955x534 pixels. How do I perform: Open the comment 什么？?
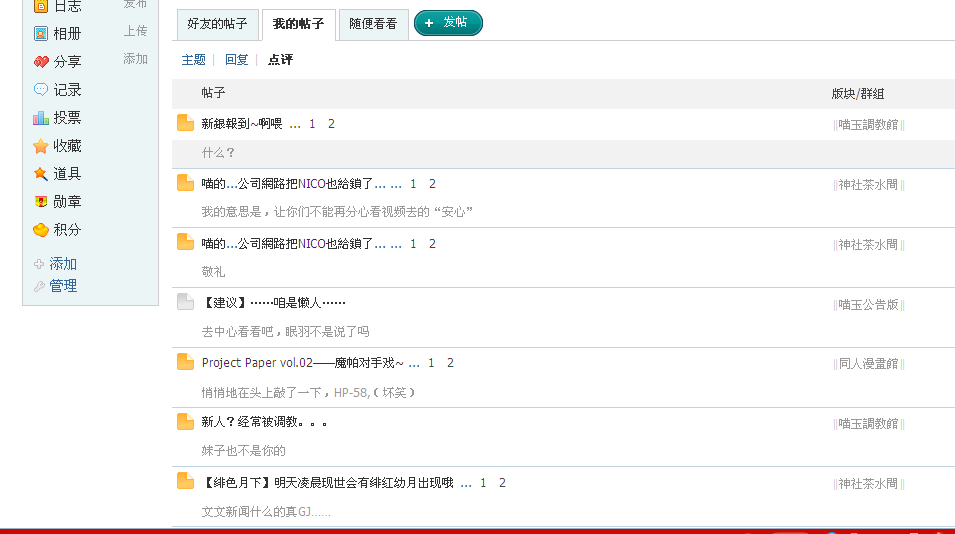(x=217, y=153)
